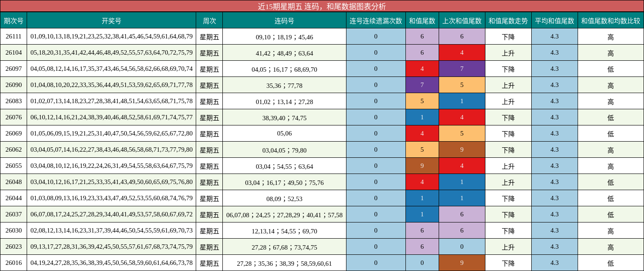Select period number 26104
Viewport: 644px width, 271px height.
[14, 53]
